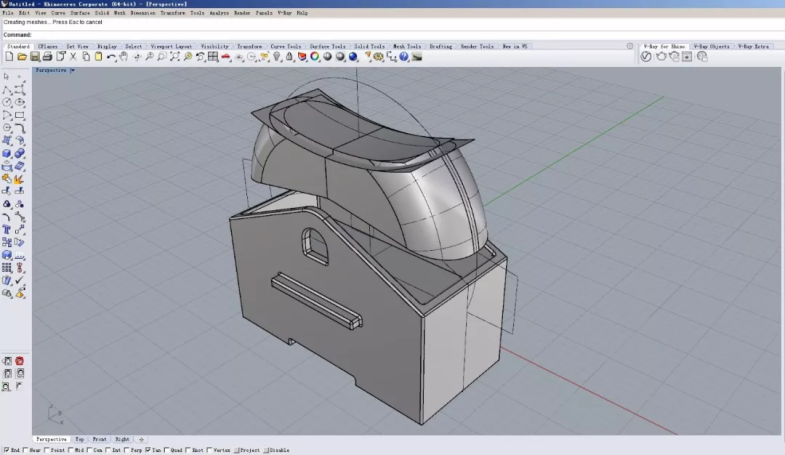Screen dimensions: 785x455
Task: Click the add viewport tab button
Action: point(141,439)
